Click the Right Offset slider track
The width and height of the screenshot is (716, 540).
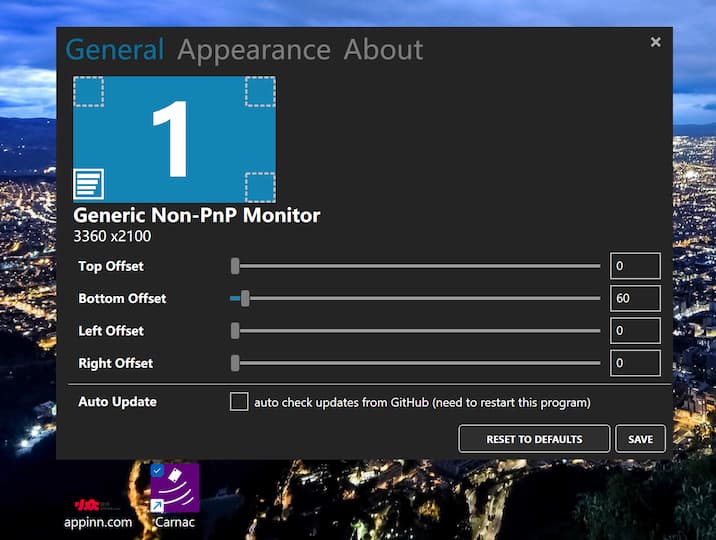point(420,363)
